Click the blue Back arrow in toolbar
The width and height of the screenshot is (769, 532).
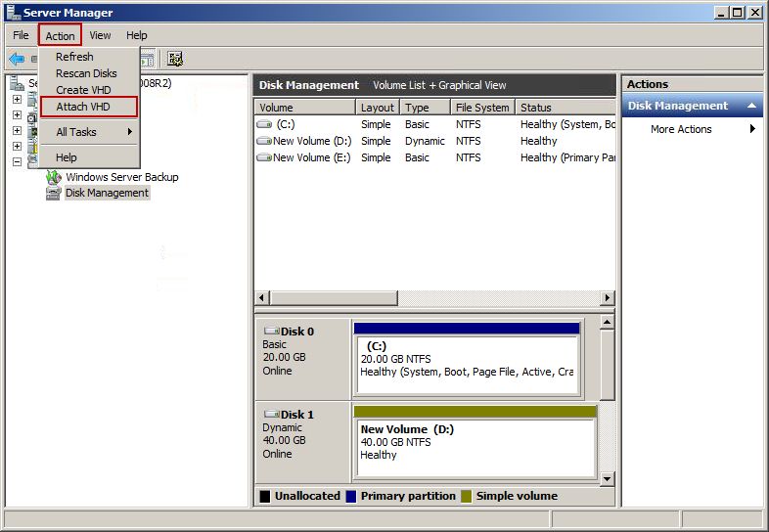[x=17, y=60]
